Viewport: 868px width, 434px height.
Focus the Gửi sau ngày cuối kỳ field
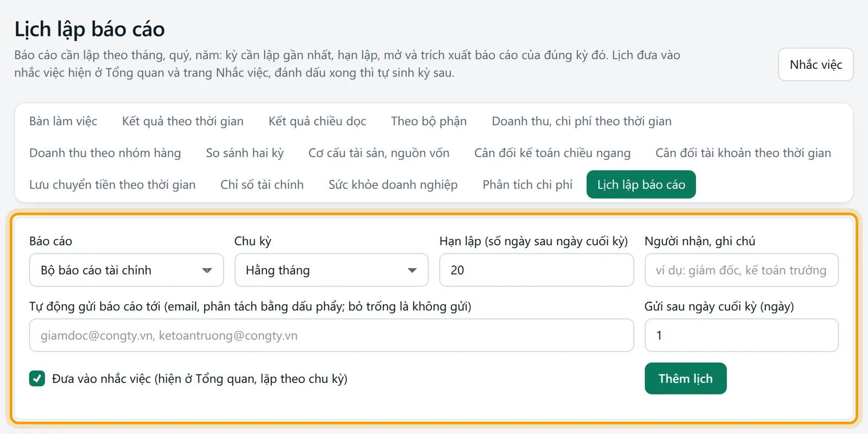742,335
